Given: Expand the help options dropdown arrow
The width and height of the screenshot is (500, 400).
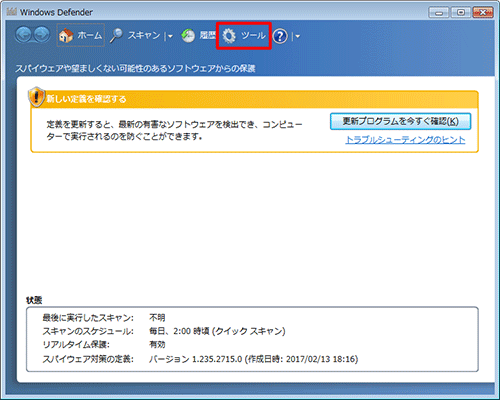Looking at the screenshot, I should (x=297, y=36).
